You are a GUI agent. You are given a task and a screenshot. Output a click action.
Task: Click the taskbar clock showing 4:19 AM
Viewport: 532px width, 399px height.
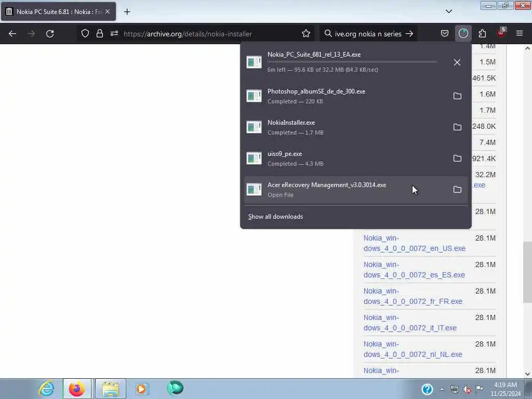pos(506,389)
